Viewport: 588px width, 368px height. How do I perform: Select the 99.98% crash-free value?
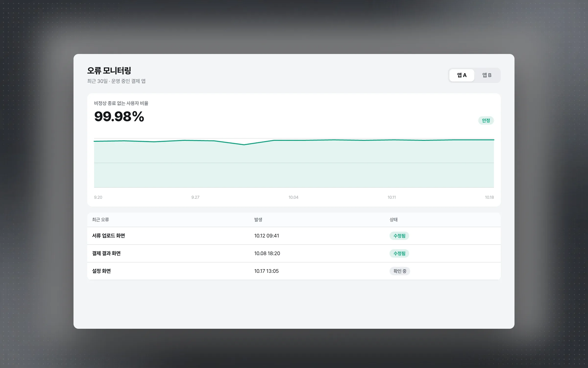119,116
